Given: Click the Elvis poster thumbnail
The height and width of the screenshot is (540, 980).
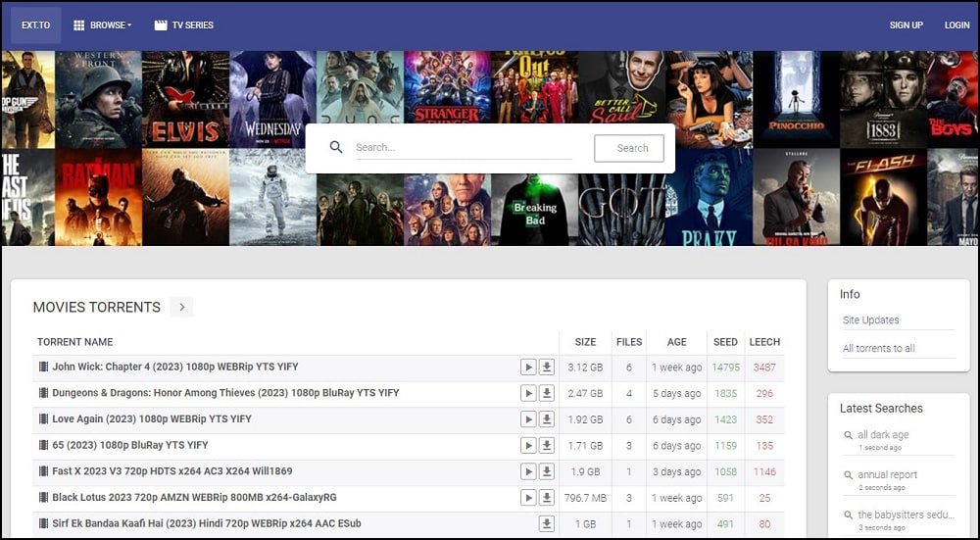Looking at the screenshot, I should 185,99.
